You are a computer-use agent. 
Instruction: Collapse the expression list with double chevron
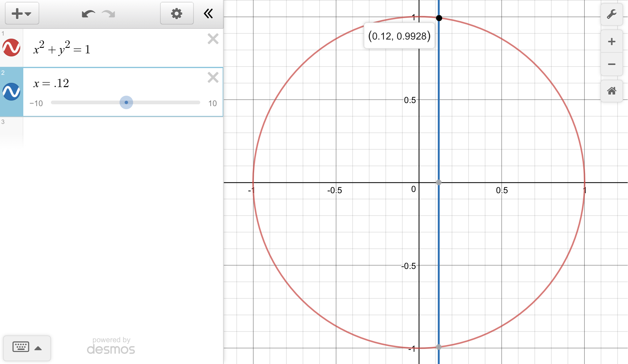pos(208,13)
